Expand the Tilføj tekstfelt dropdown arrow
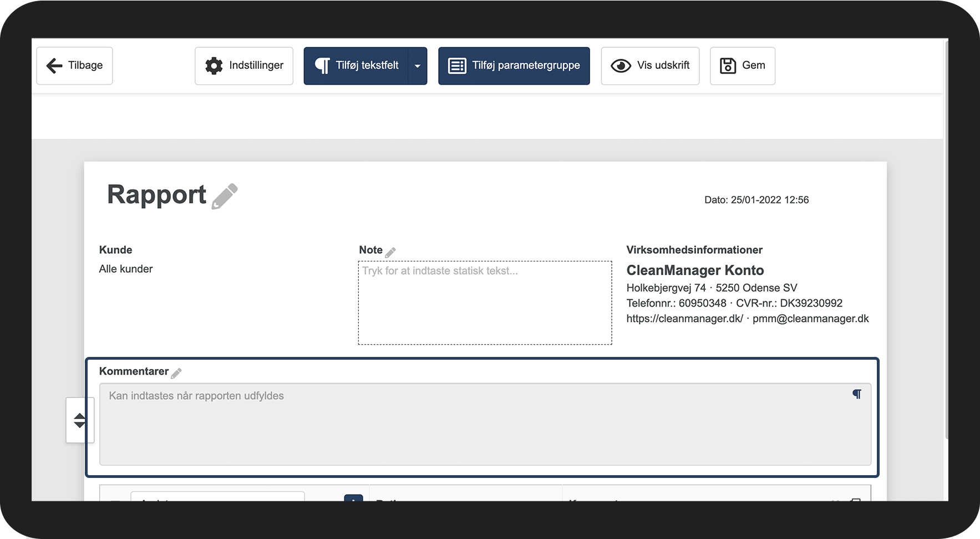Viewport: 980px width, 539px height. click(x=418, y=66)
